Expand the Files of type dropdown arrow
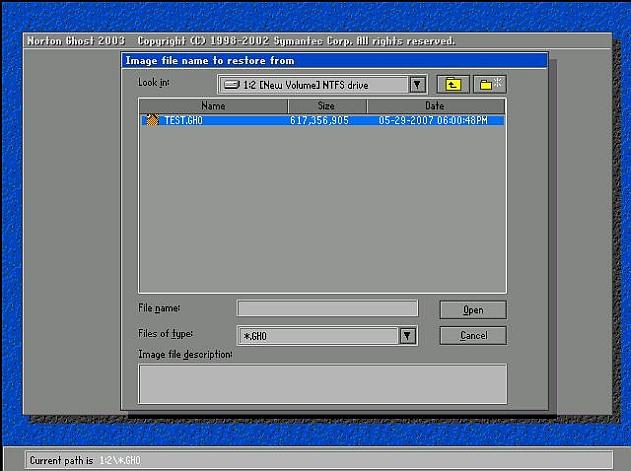This screenshot has width=631, height=471. (407, 336)
